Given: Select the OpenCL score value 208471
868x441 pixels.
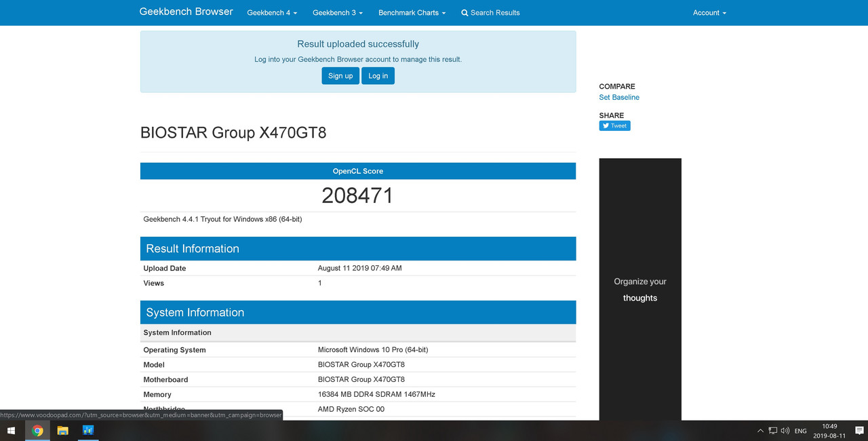Looking at the screenshot, I should tap(357, 195).
